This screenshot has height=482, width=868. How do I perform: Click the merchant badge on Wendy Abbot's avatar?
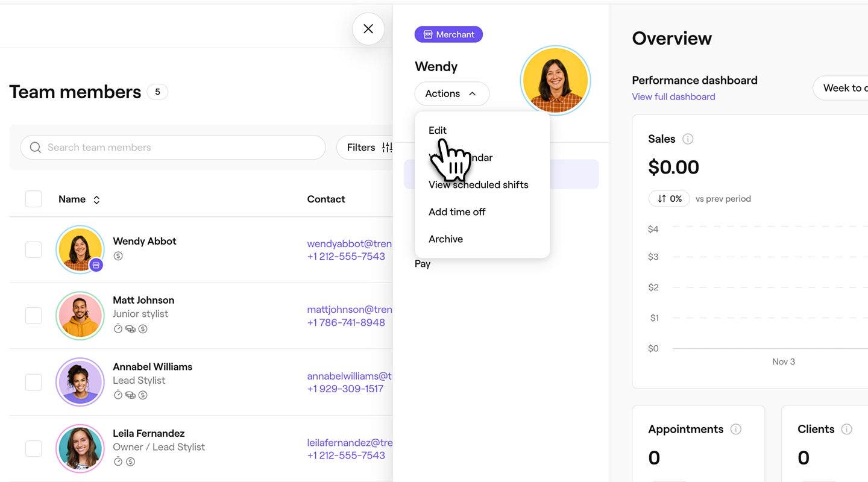coord(96,265)
